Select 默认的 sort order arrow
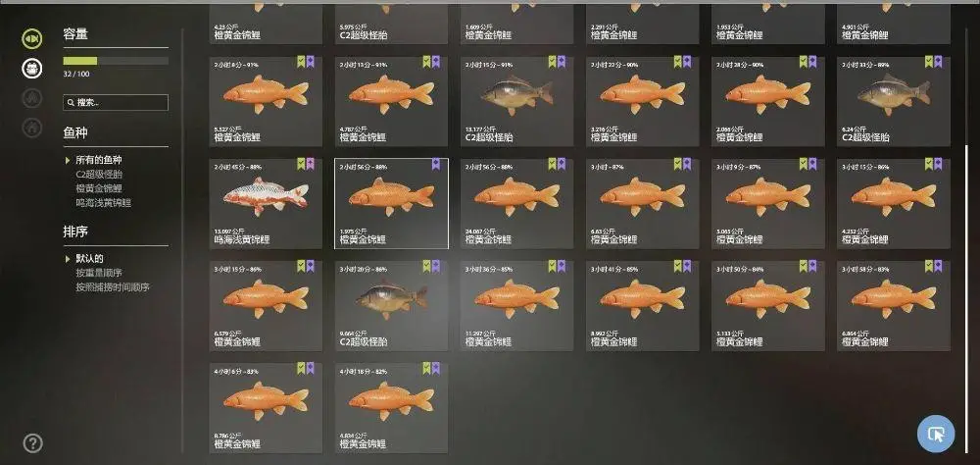 coord(68,258)
